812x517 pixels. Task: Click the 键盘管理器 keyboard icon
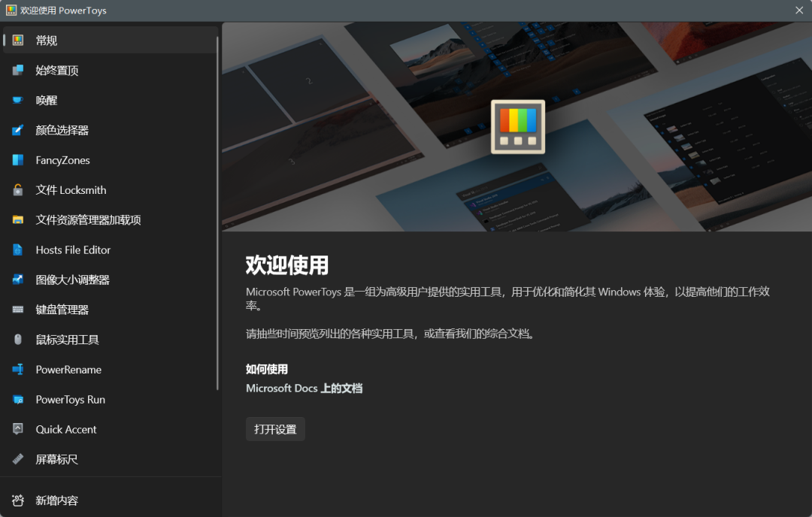click(x=17, y=310)
